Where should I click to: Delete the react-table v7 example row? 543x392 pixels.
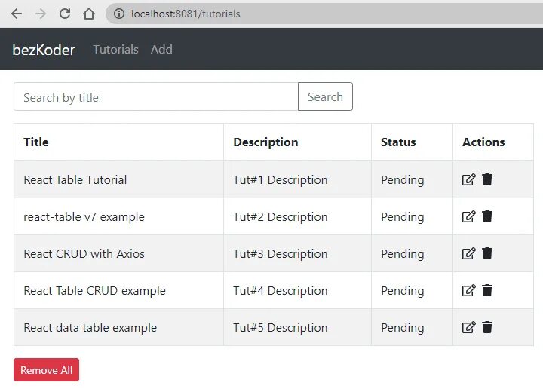[x=487, y=216]
